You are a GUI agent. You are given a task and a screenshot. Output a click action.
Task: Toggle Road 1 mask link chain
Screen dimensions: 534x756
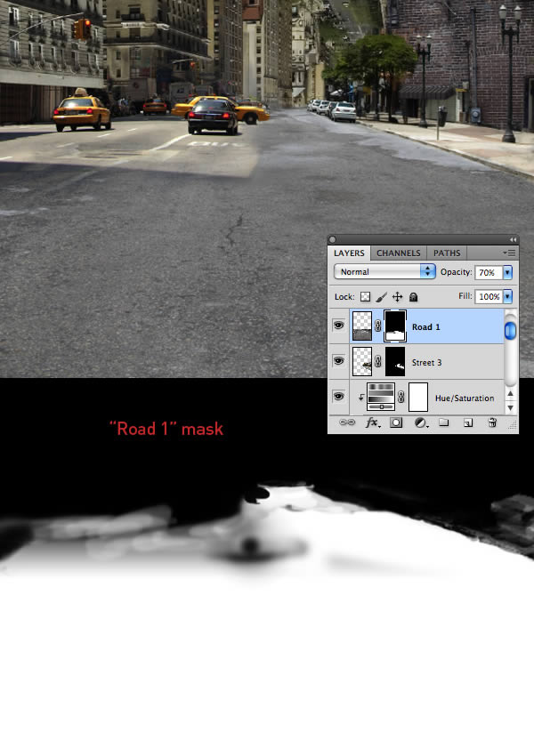click(x=378, y=326)
